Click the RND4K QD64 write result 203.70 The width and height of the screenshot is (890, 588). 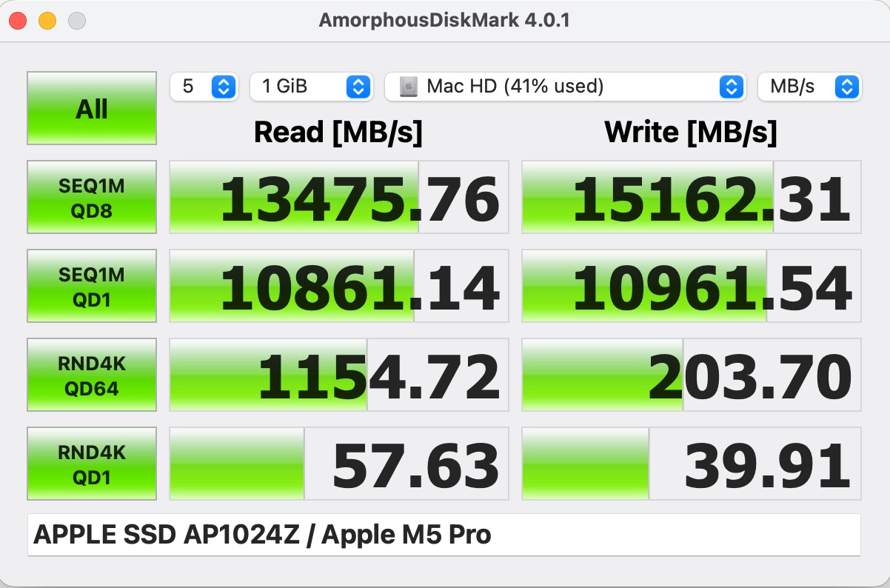click(x=692, y=375)
